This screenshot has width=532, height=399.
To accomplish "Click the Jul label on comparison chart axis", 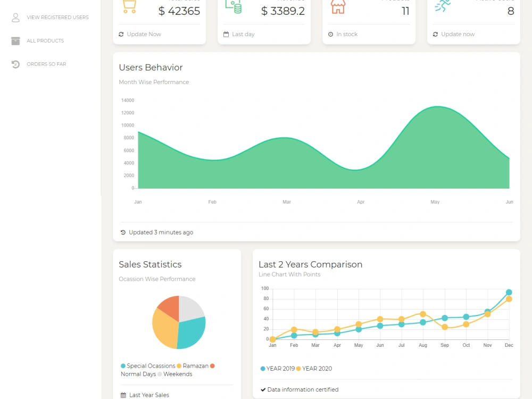I will pyautogui.click(x=401, y=345).
